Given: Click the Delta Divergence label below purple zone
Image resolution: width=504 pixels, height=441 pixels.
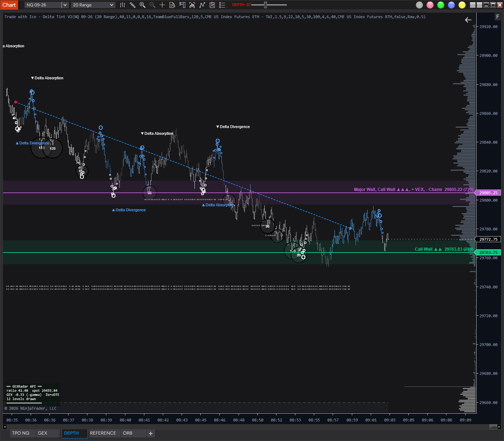Looking at the screenshot, I should pos(129,210).
